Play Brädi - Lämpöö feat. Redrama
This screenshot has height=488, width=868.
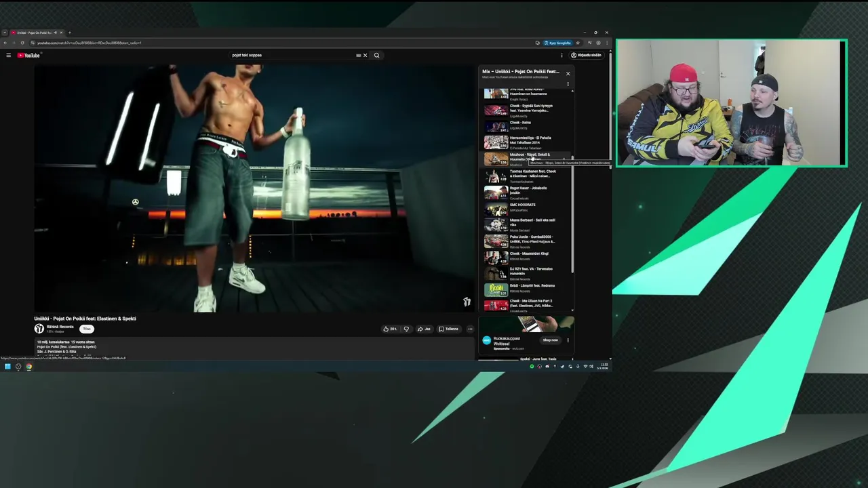[526, 289]
